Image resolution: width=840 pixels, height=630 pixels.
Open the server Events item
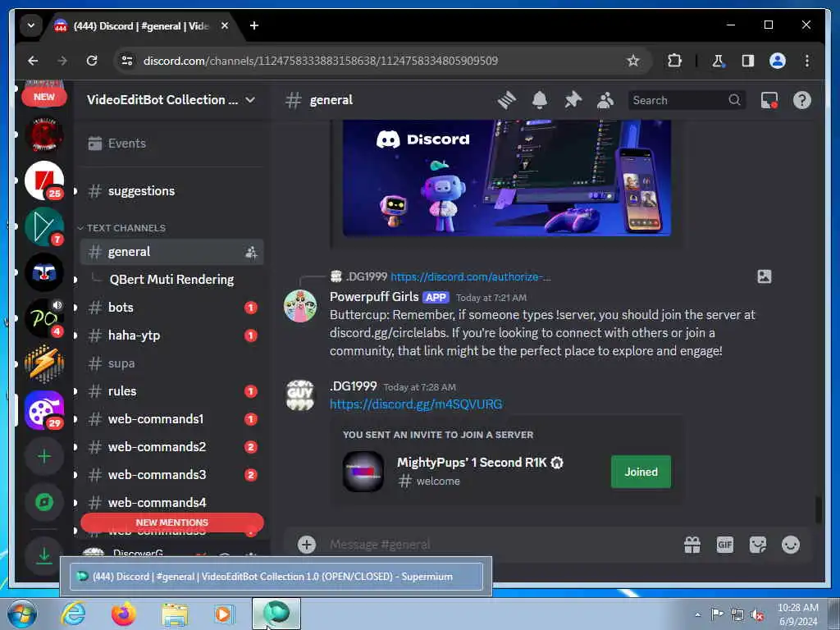171,144
